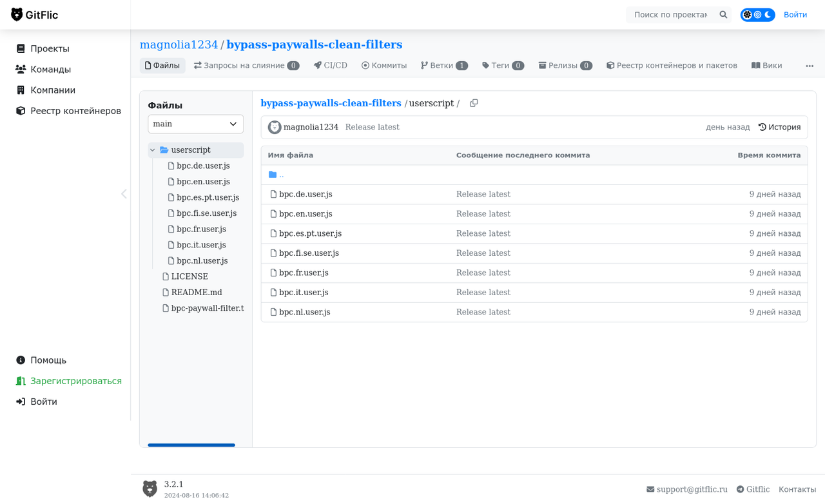This screenshot has width=825, height=504.
Task: Open the Вики tab
Action: tap(767, 66)
